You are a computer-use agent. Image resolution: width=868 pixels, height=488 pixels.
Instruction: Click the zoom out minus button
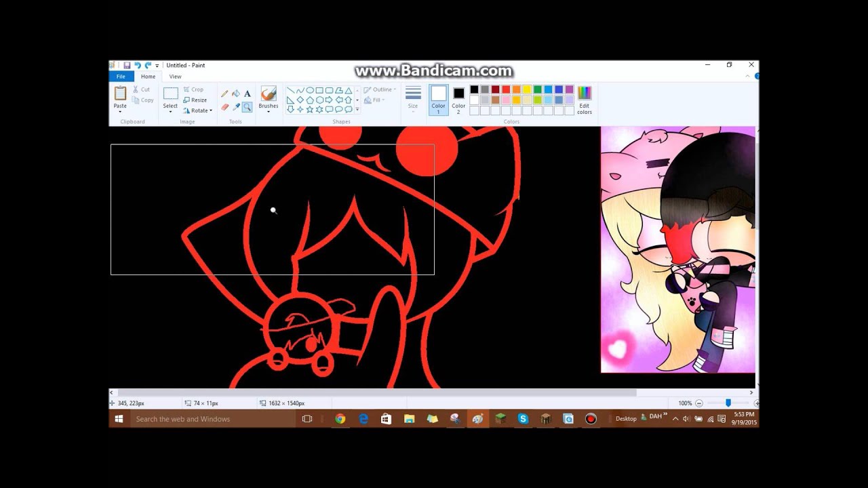point(699,403)
